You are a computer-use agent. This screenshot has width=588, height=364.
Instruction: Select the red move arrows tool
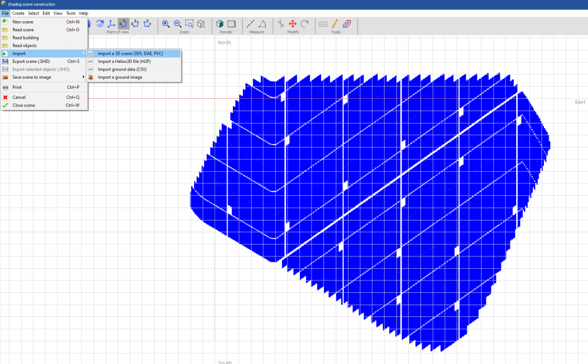293,24
